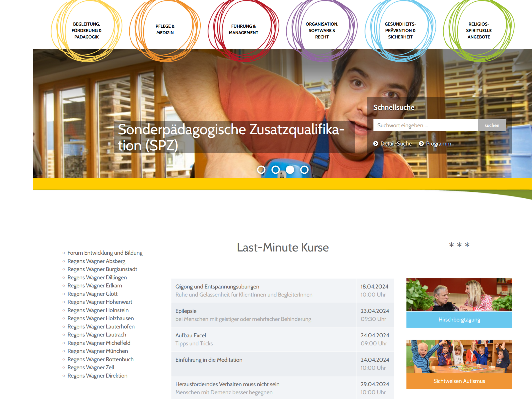Viewport: 532px width, 399px height.
Task: Open the blue Gesundheitsprävention & Sicherheit circle
Action: click(400, 30)
